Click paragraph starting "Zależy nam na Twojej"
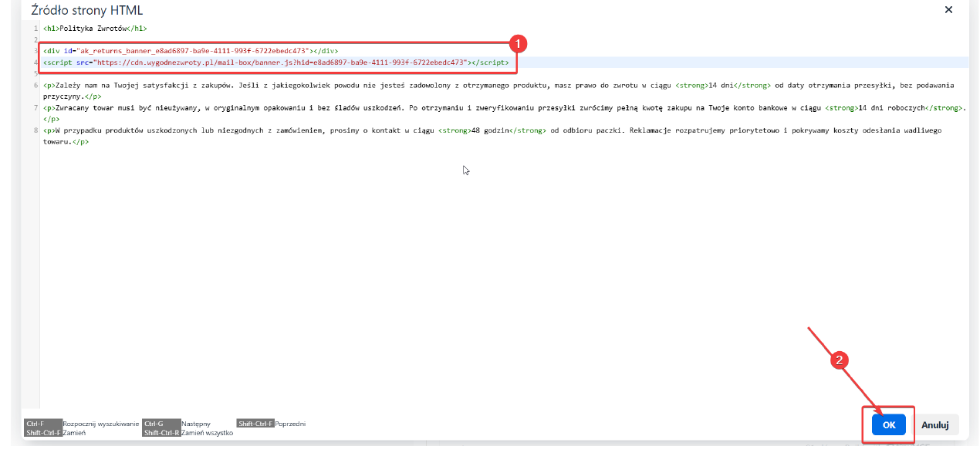 click(498, 91)
